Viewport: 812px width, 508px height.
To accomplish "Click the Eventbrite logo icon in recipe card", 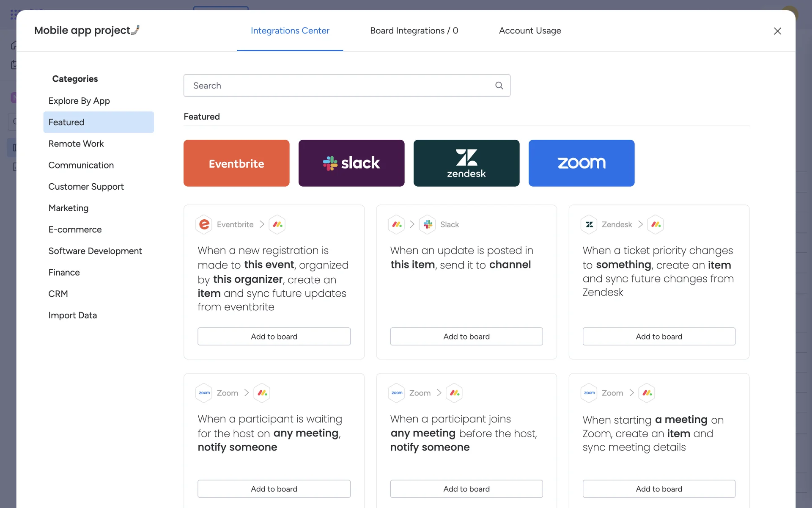I will click(204, 224).
